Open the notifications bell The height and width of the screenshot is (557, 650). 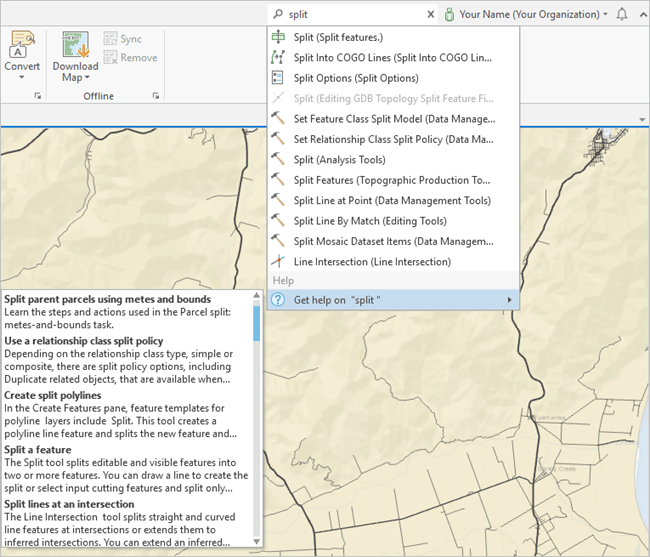[x=621, y=15]
